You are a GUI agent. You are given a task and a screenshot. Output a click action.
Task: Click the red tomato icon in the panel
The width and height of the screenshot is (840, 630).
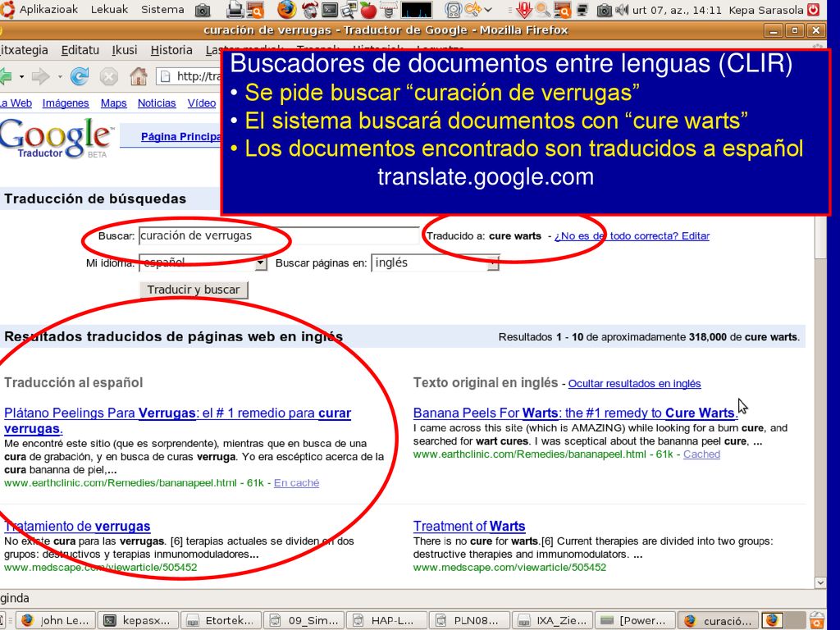point(368,10)
